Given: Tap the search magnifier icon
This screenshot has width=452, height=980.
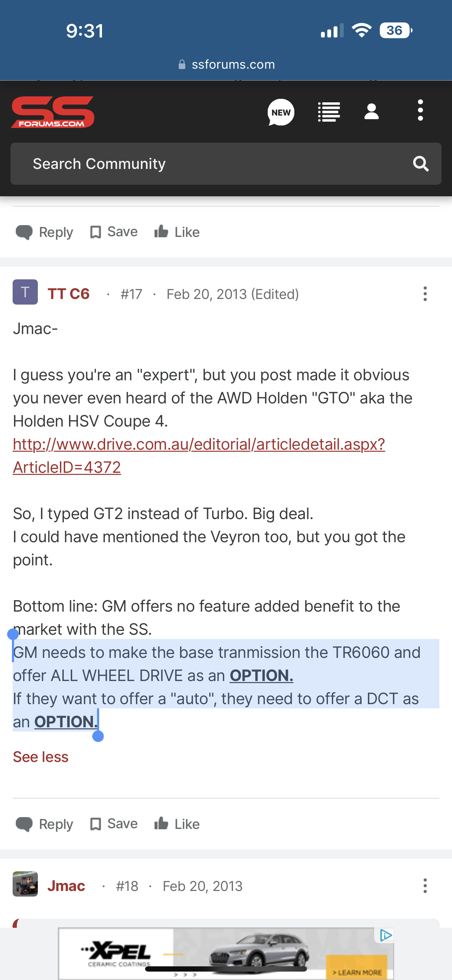Looking at the screenshot, I should tap(421, 164).
